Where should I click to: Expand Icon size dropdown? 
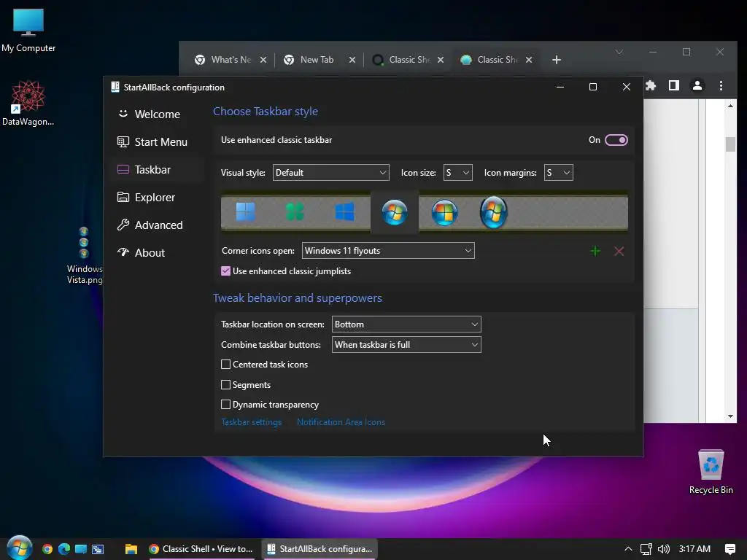pos(458,172)
